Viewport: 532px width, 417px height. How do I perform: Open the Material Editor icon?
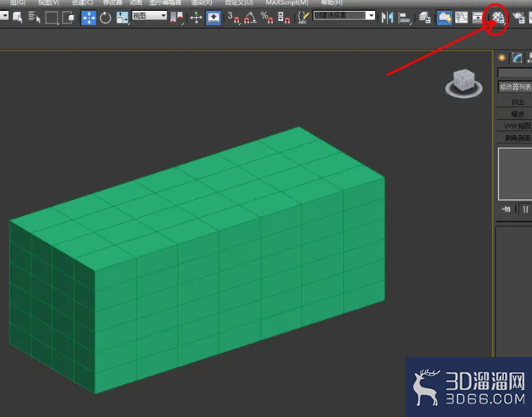[498, 18]
